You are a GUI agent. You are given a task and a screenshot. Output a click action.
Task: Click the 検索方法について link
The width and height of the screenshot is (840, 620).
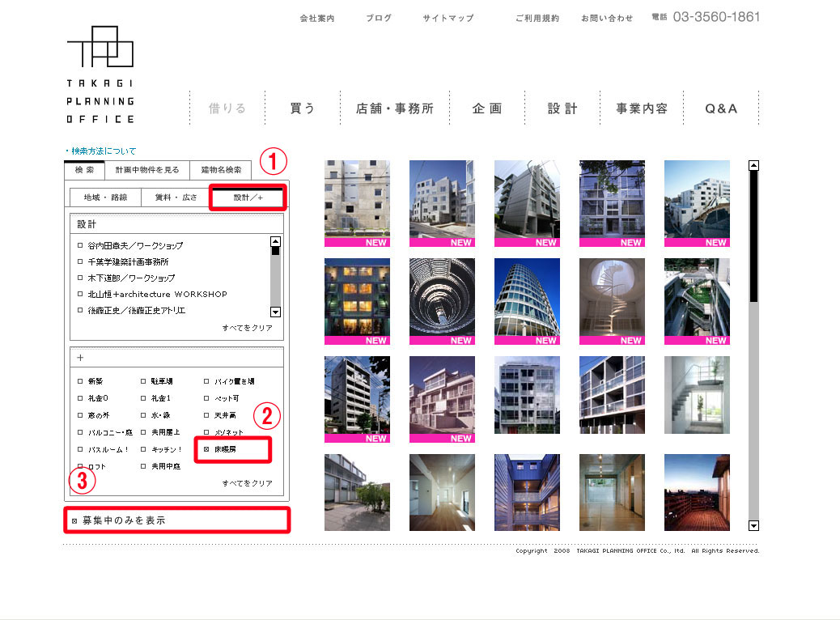pos(104,151)
